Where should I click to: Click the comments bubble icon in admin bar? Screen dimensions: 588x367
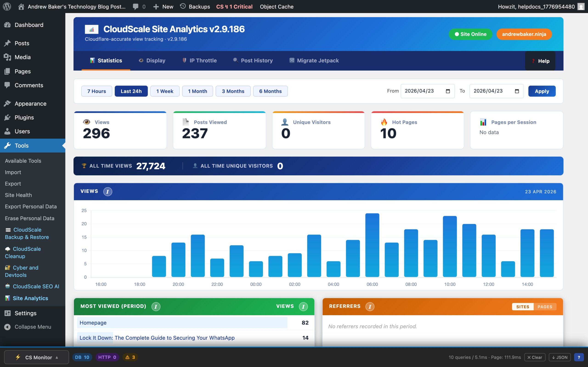135,7
